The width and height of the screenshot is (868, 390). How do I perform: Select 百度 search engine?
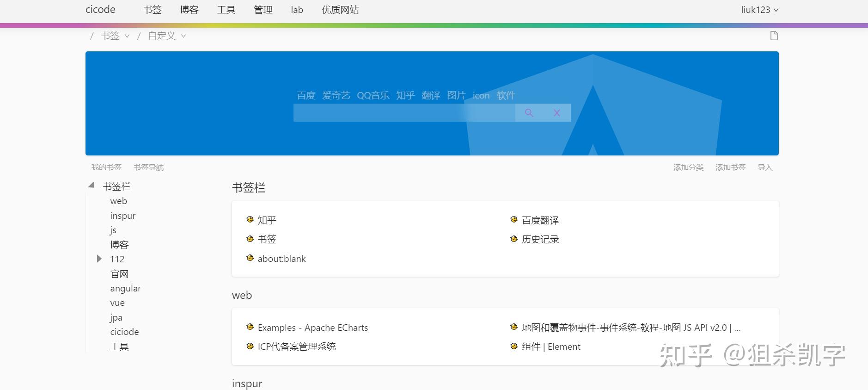(x=306, y=95)
